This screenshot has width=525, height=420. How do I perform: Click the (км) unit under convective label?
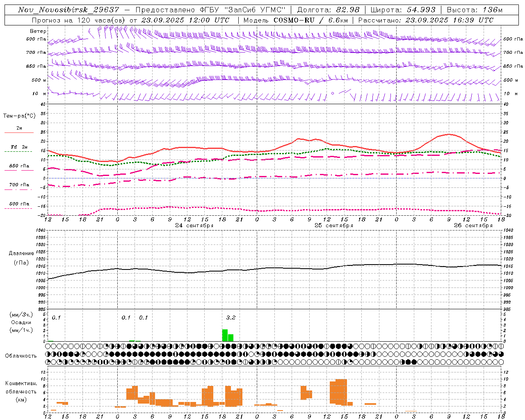coord(21,399)
